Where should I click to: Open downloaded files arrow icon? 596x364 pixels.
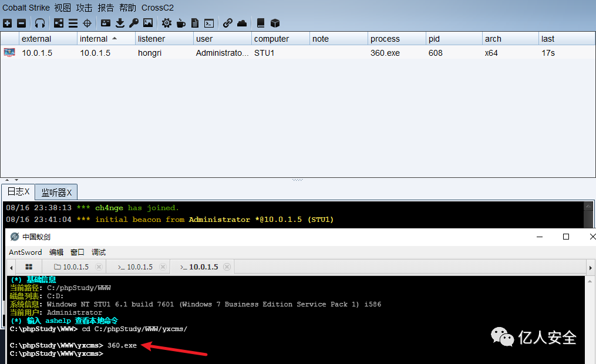[120, 23]
